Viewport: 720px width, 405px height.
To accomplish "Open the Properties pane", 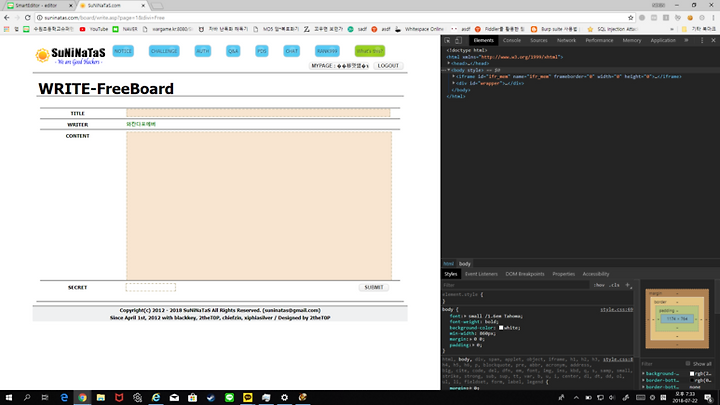I will [x=563, y=274].
